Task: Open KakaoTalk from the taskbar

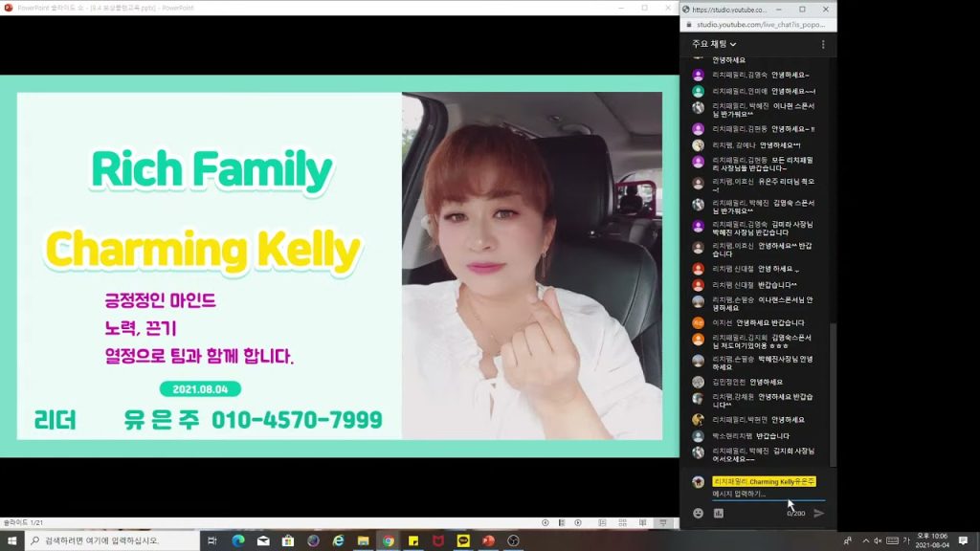Action: pos(463,540)
